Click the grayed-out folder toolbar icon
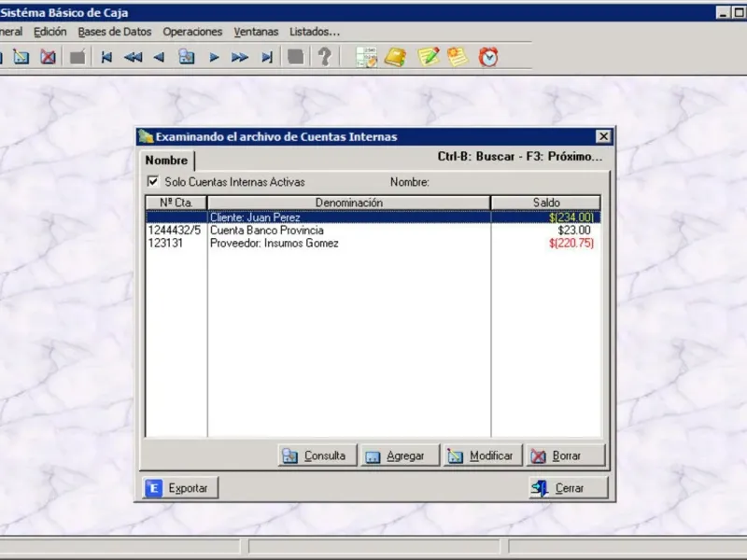 78,58
